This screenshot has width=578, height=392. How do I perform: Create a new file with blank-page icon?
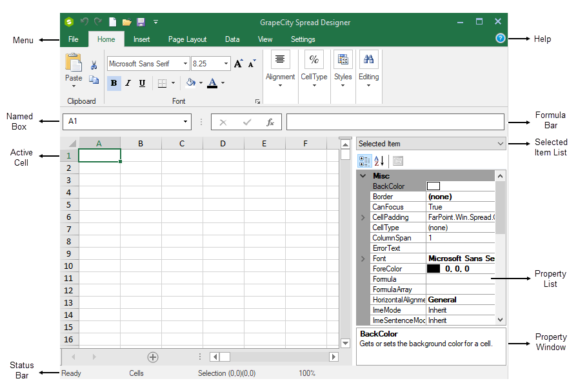[113, 22]
